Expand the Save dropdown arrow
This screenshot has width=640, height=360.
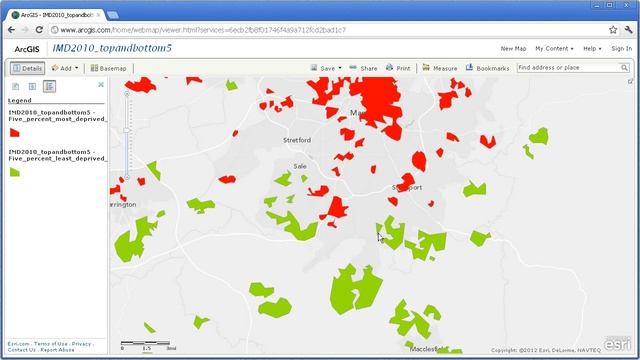point(340,68)
